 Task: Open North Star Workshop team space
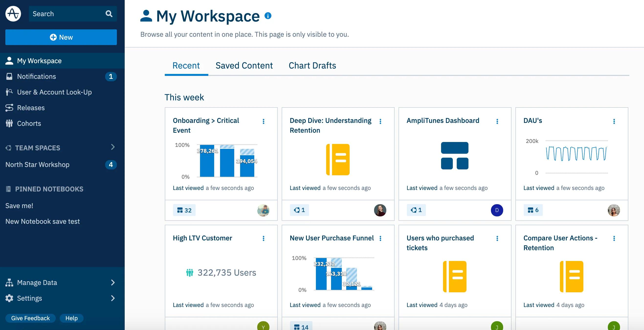tap(37, 164)
